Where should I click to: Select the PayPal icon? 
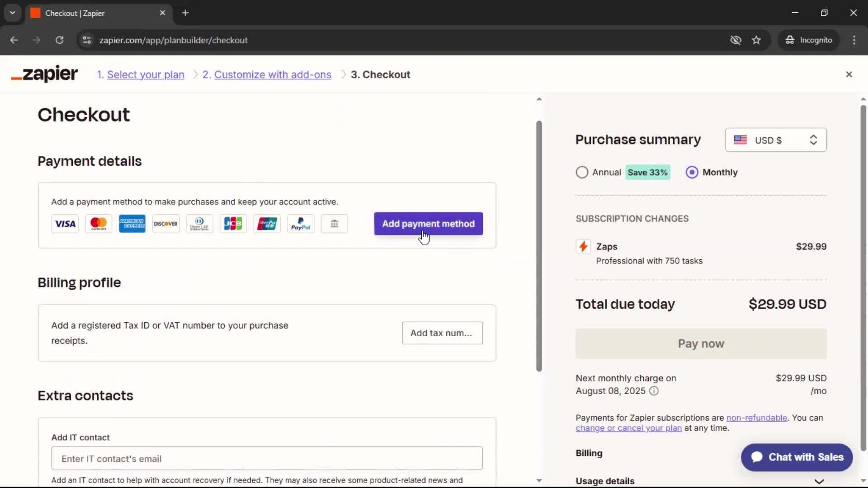click(301, 224)
